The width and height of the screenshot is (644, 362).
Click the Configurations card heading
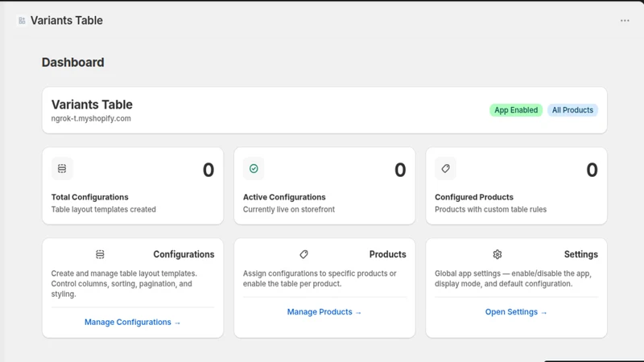[x=184, y=254]
